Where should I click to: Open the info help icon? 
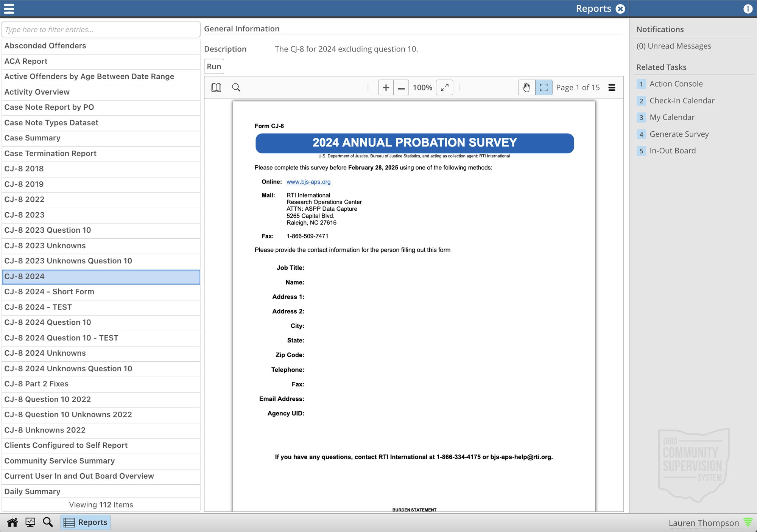pos(748,9)
